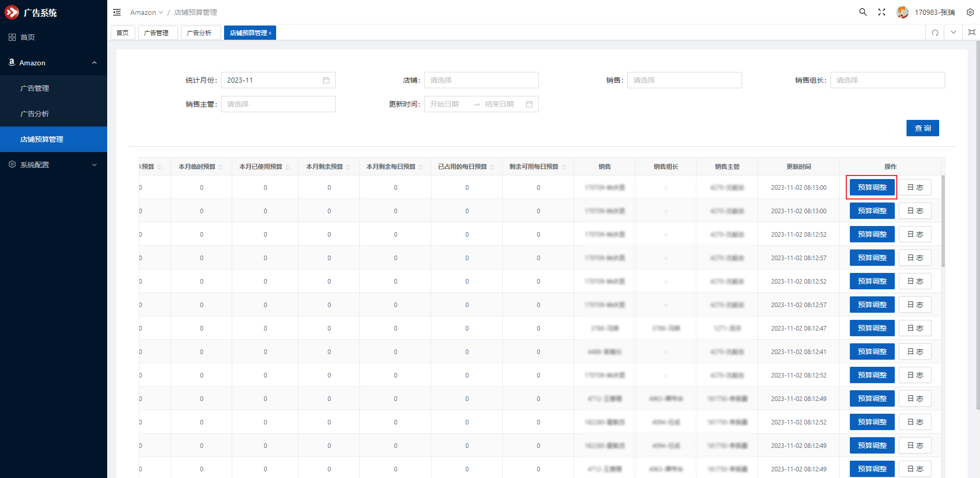Click the 查询 button

(922, 128)
